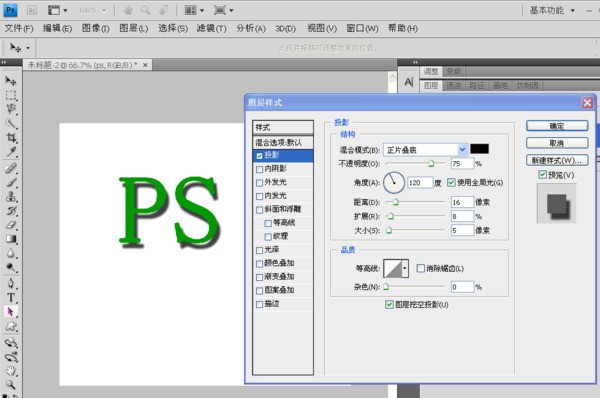Enable the 斜面和浮雕 style checkbox

259,210
